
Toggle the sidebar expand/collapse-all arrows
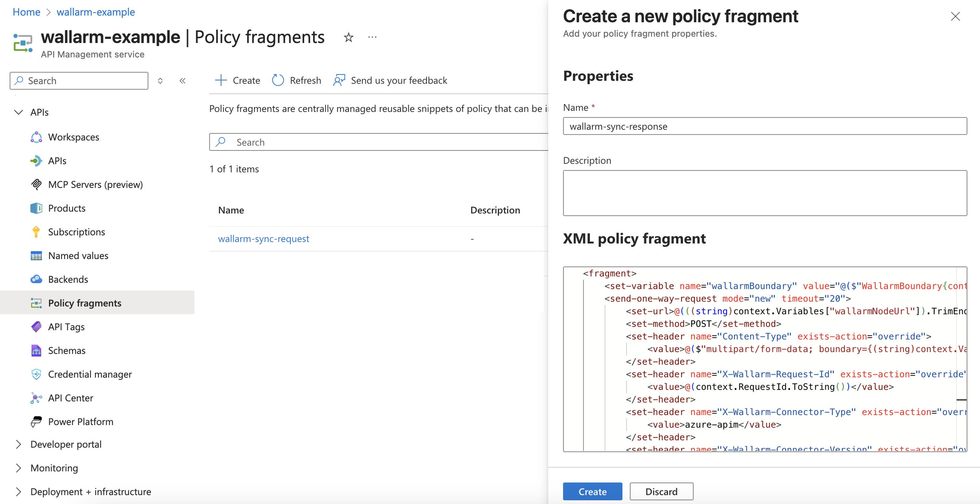160,80
